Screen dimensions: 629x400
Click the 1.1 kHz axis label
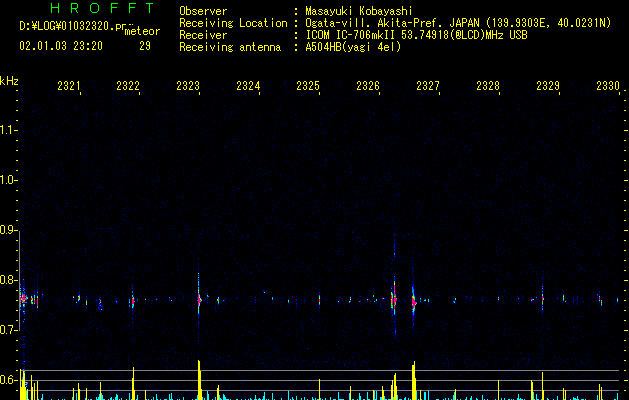pyautogui.click(x=8, y=130)
